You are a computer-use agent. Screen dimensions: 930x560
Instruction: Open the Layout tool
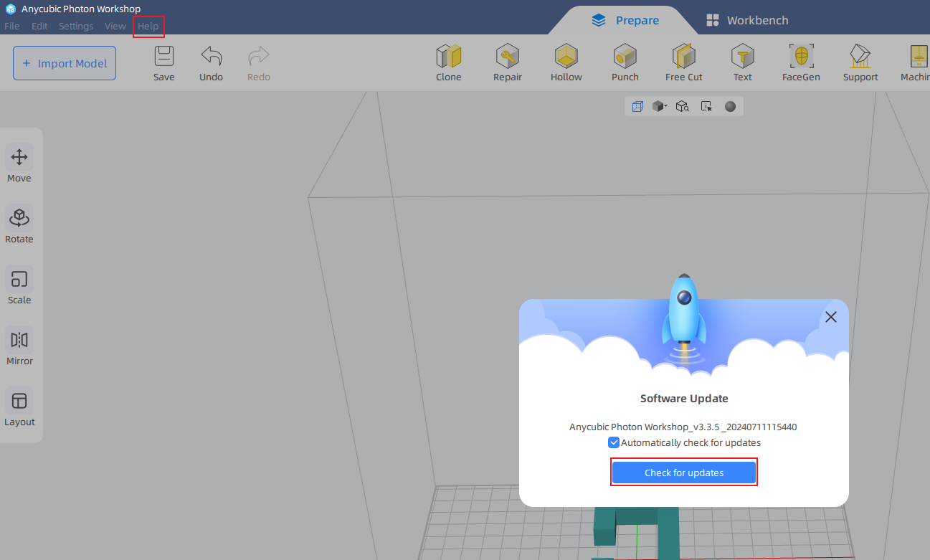(x=19, y=408)
